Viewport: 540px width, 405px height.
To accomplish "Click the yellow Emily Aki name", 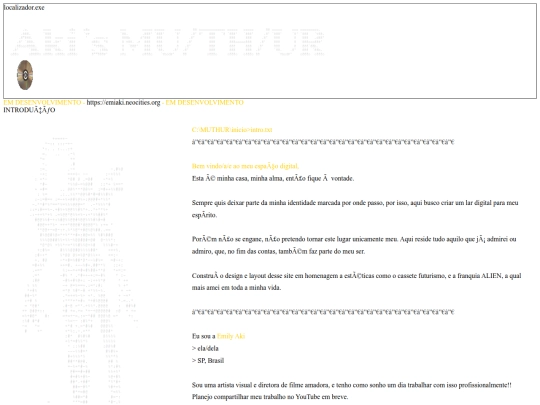I will tap(231, 336).
